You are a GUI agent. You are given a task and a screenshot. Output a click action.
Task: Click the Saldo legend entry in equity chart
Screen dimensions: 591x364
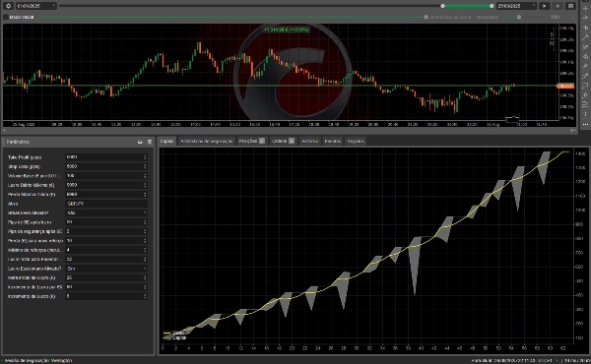click(174, 333)
